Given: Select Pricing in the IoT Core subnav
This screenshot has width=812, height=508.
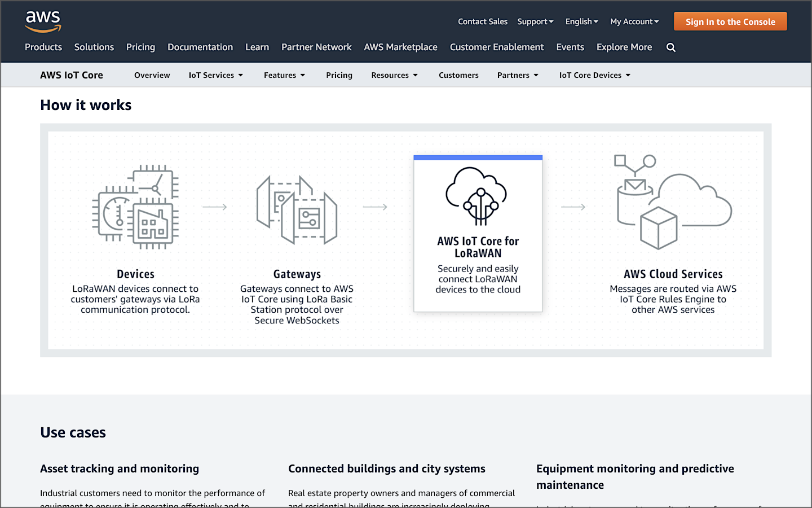Looking at the screenshot, I should [339, 75].
